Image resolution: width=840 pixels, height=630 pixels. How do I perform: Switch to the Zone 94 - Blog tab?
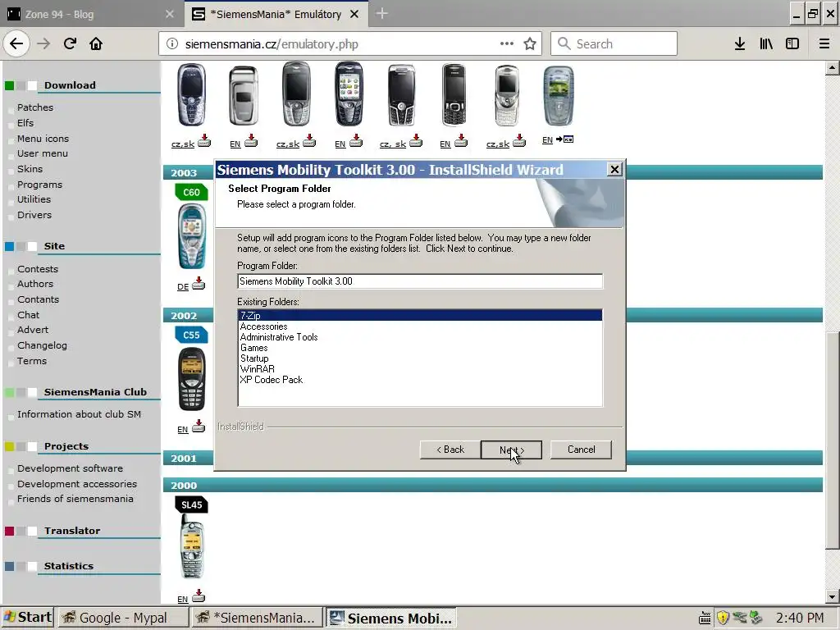pos(91,14)
